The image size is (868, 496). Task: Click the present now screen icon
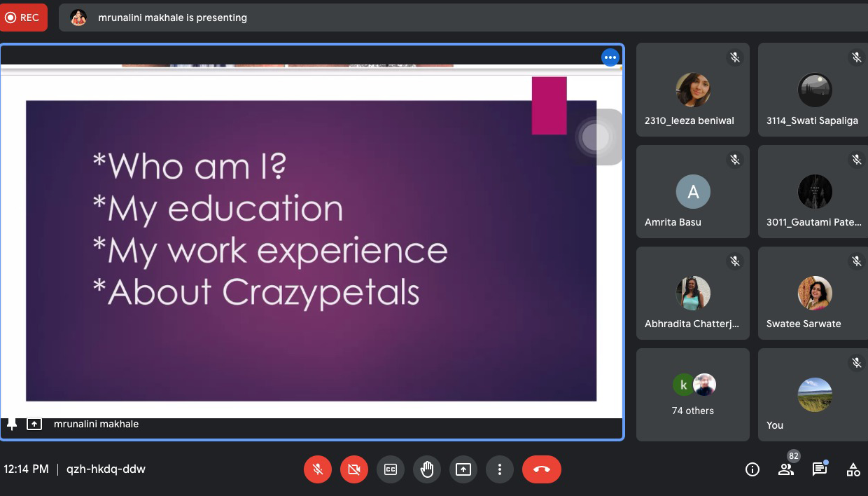click(x=463, y=469)
